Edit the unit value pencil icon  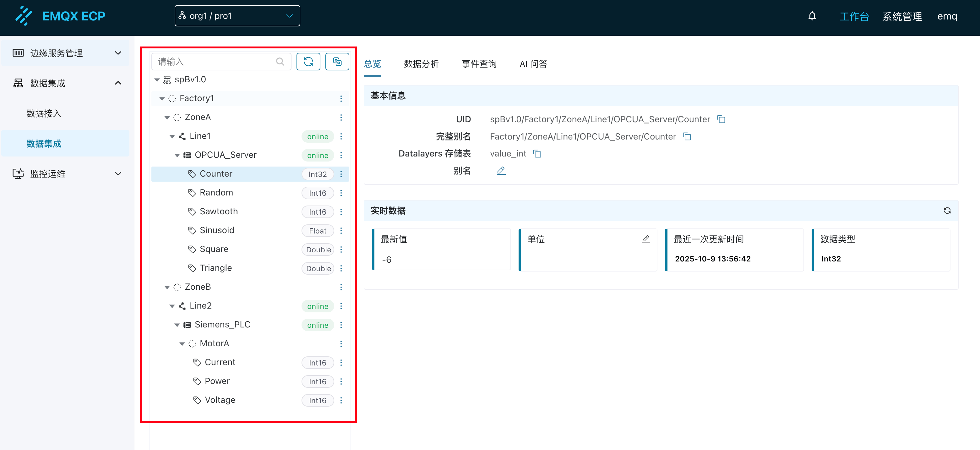point(645,239)
